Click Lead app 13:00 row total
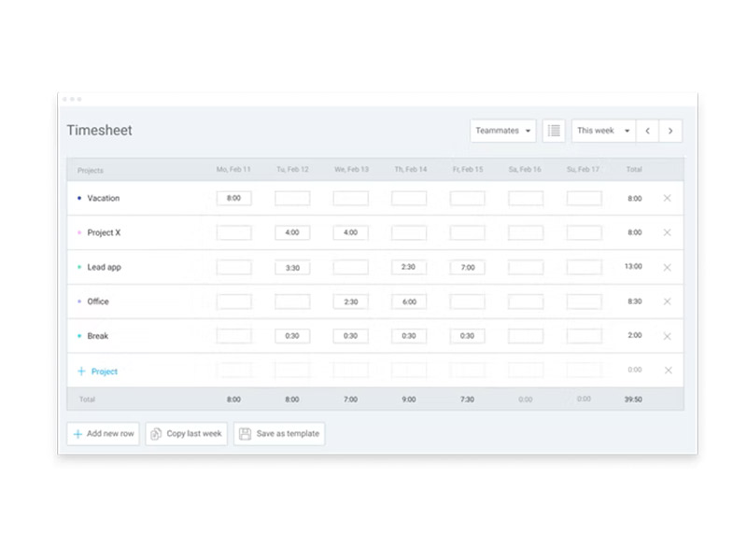The height and width of the screenshot is (560, 747). pyautogui.click(x=633, y=267)
